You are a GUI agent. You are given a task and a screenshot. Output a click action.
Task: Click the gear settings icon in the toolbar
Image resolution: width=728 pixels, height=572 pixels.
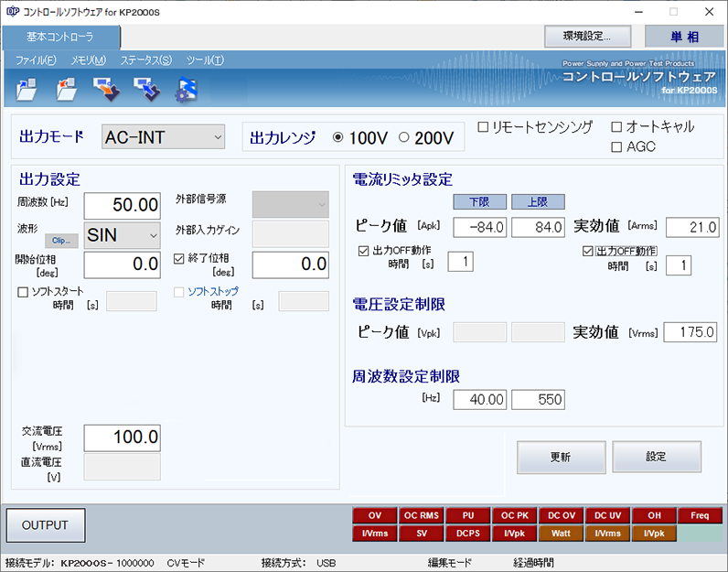(186, 89)
